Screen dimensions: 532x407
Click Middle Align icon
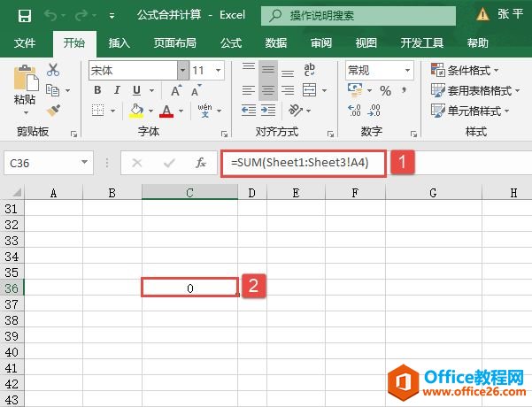(x=268, y=70)
